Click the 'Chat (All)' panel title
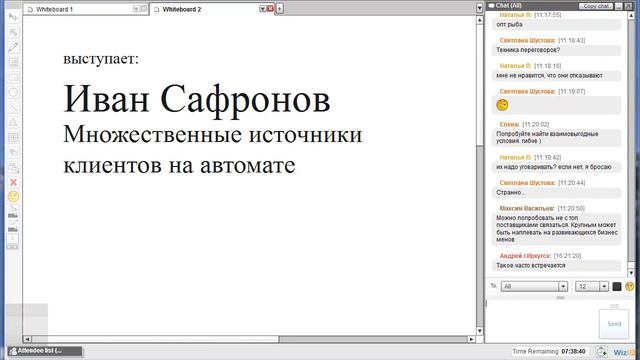This screenshot has width=640, height=360. coord(508,6)
